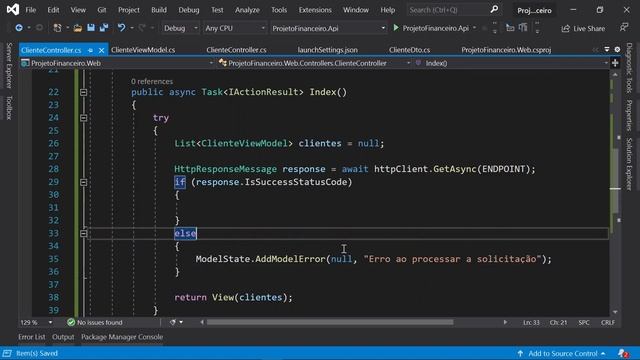This screenshot has width=640, height=360.
Task: Click the folder toolbar icon right of the Start button
Action: point(510,28)
